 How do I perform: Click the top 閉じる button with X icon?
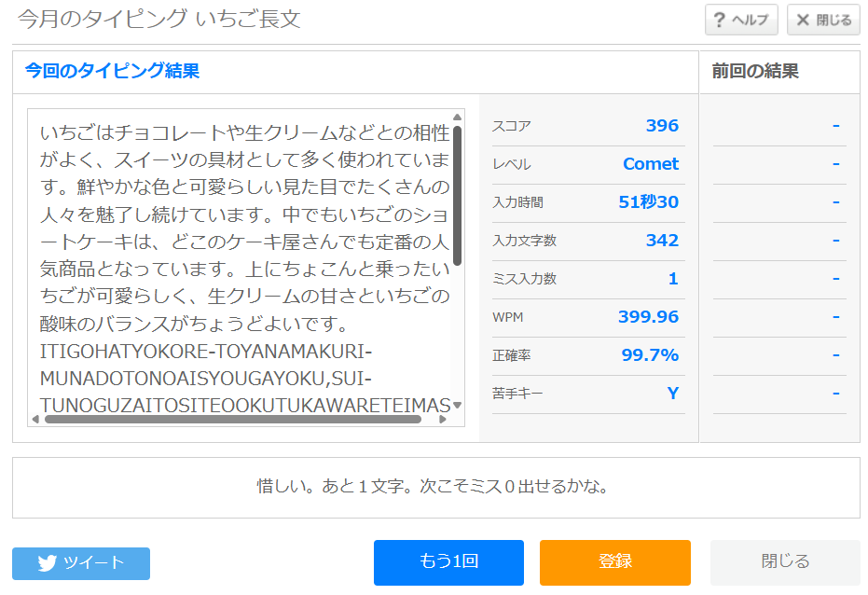click(823, 20)
